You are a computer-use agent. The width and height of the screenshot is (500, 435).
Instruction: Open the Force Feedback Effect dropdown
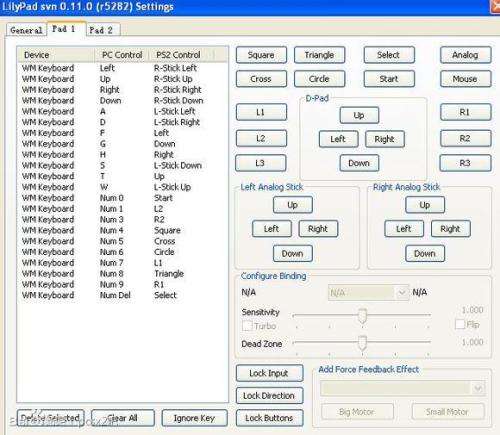pyautogui.click(x=402, y=388)
